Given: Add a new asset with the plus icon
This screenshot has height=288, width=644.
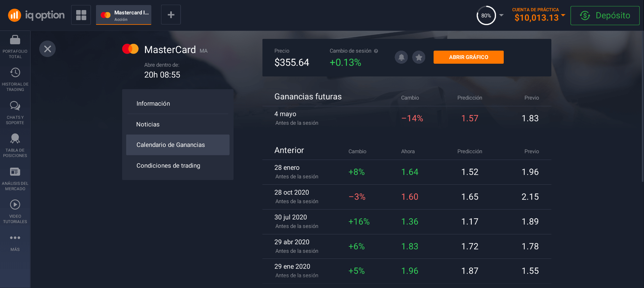Looking at the screenshot, I should pyautogui.click(x=171, y=14).
